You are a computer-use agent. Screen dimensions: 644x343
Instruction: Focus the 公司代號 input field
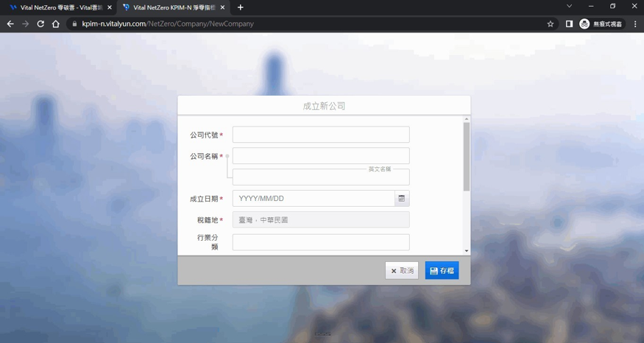(321, 135)
